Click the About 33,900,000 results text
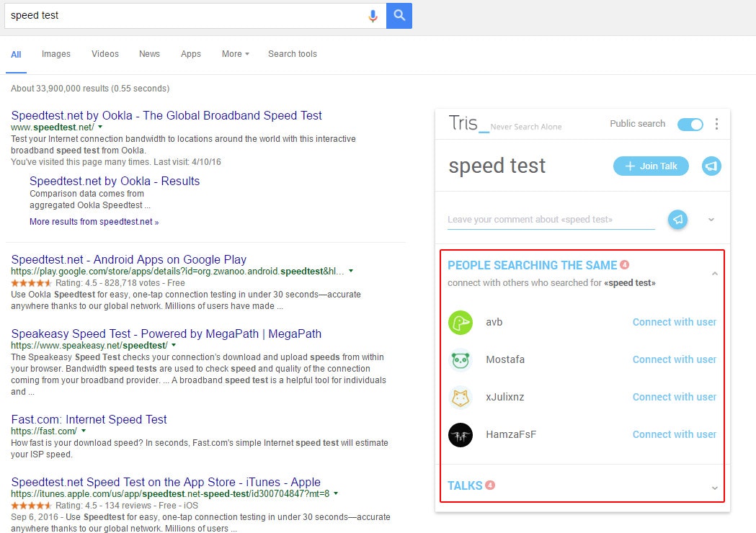756x533 pixels. (x=90, y=89)
